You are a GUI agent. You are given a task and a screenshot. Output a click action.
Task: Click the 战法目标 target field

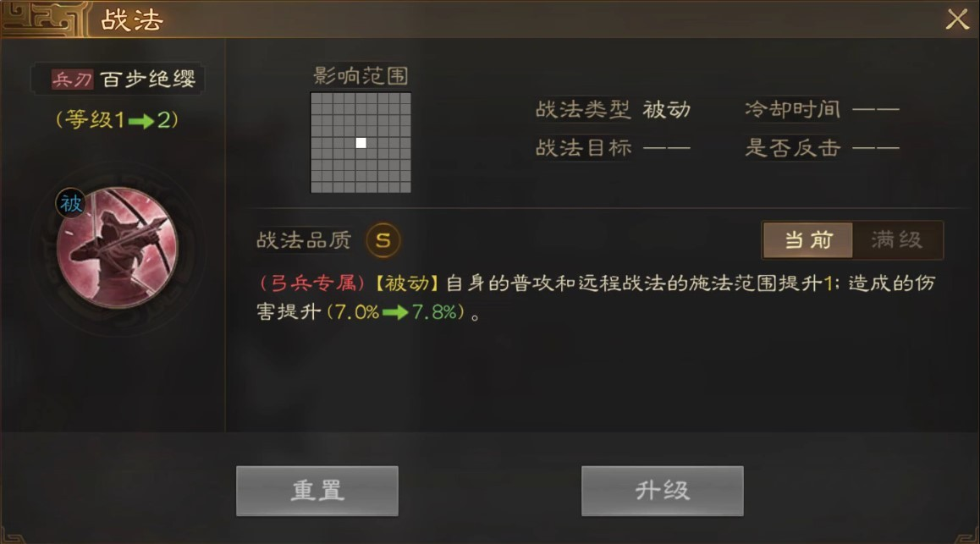(613, 148)
